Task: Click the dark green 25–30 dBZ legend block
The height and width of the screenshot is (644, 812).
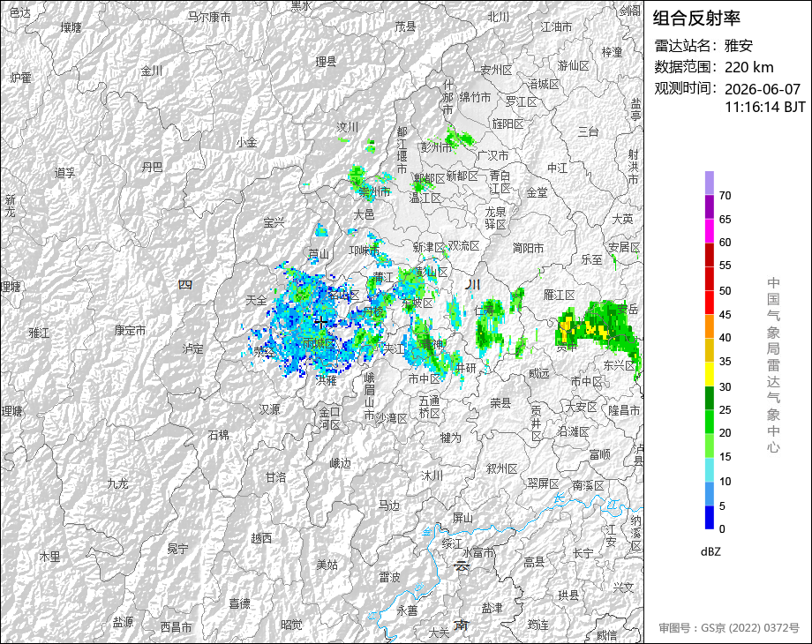Action: tap(710, 398)
